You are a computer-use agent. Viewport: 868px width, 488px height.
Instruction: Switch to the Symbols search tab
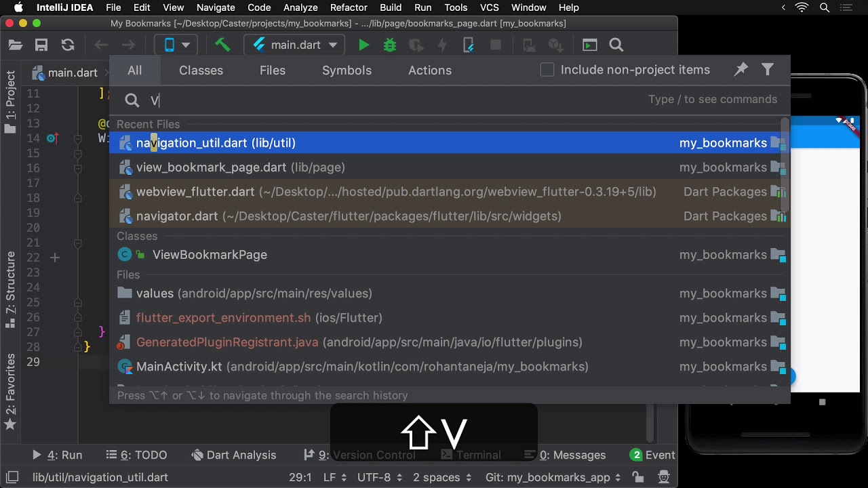[347, 70]
